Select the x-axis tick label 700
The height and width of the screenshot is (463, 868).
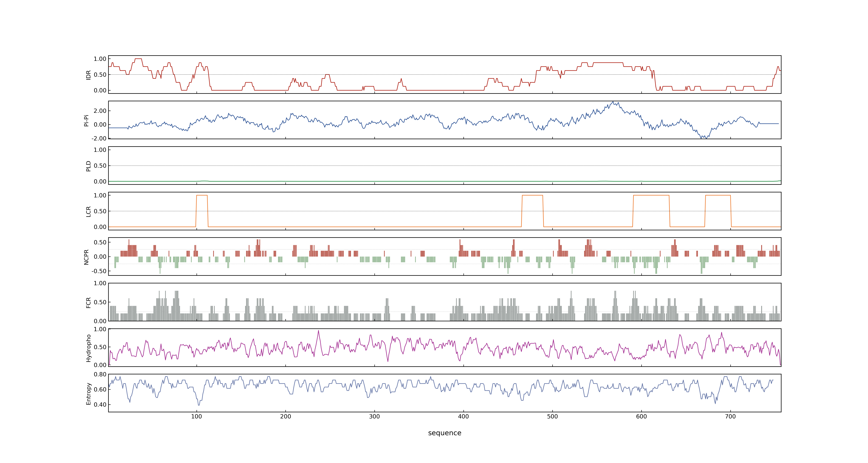click(730, 416)
